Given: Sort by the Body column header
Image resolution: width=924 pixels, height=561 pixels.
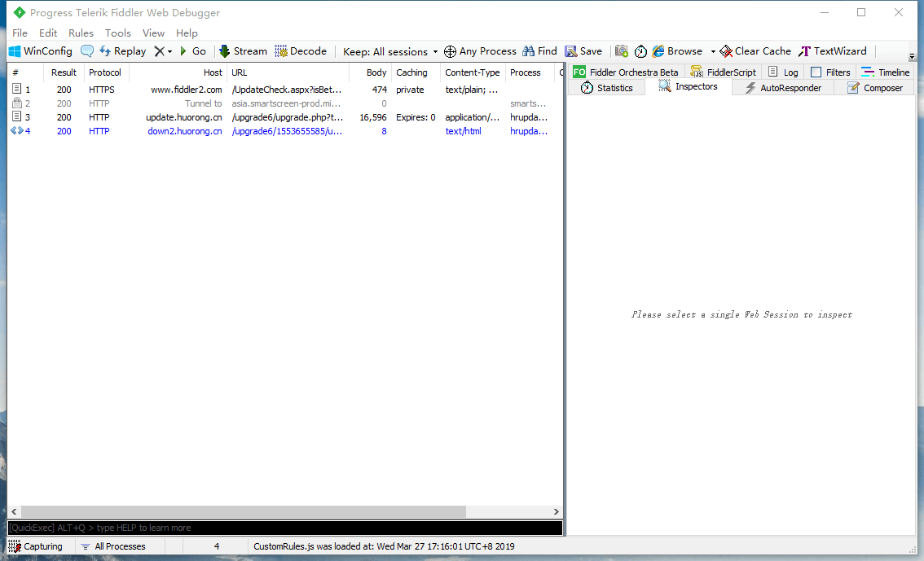Looking at the screenshot, I should point(370,72).
